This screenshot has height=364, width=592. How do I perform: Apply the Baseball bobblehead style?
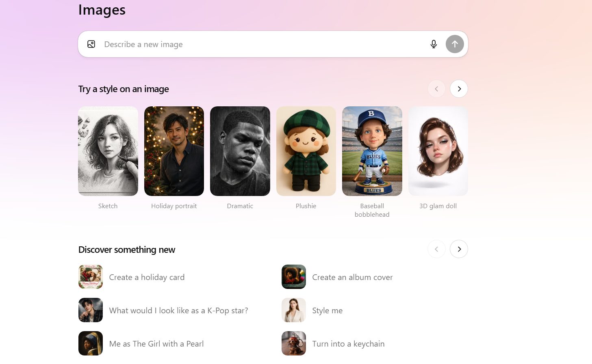pyautogui.click(x=372, y=151)
